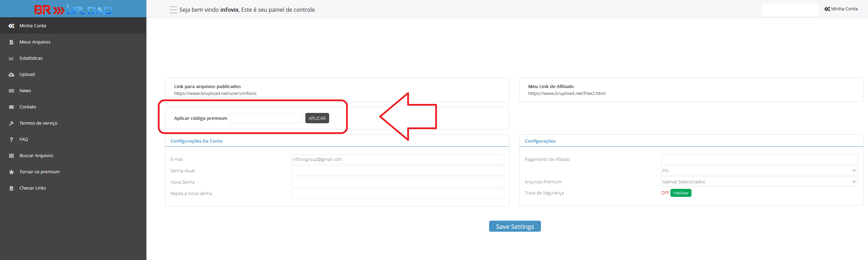
Task: Click the gears icon beside top-right Minha Conta
Action: [x=827, y=9]
